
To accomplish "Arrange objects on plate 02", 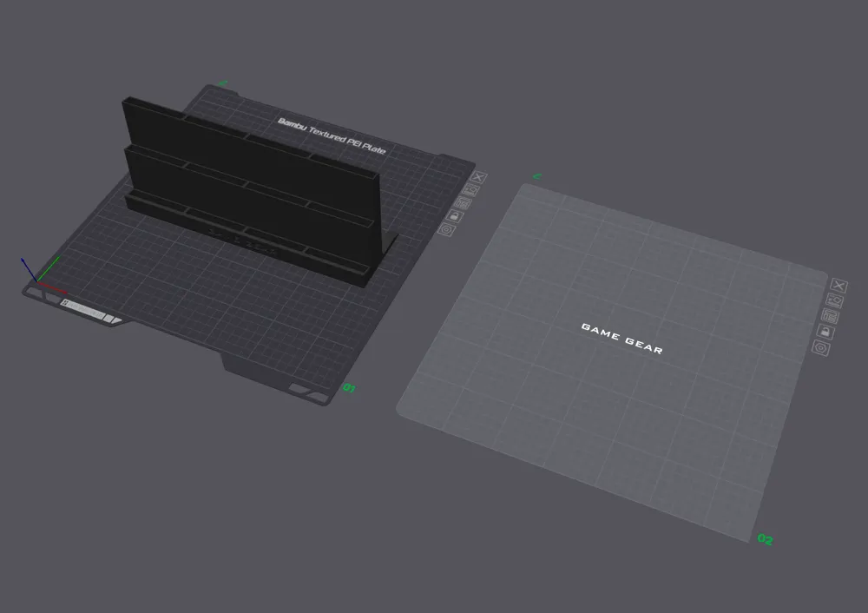I will (x=831, y=316).
